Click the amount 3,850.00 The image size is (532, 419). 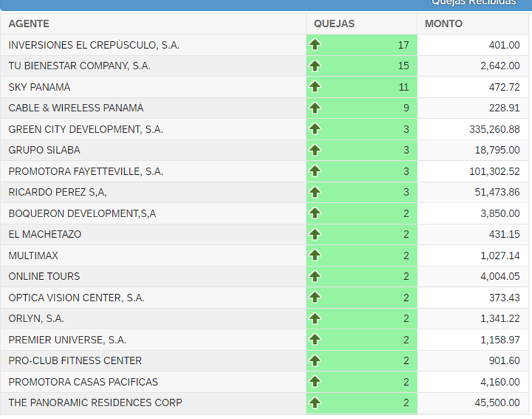(500, 213)
